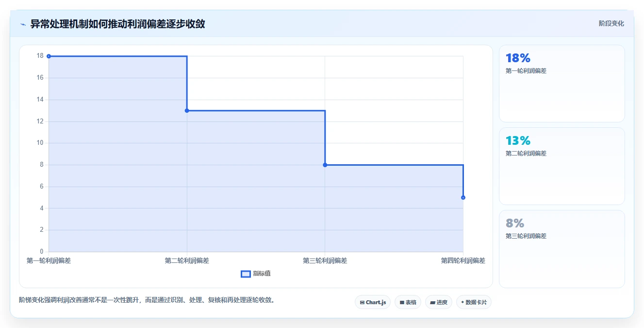The image size is (644, 328).
Task: Select the 8% 第三轮利润偏差 card
Action: pos(561,249)
